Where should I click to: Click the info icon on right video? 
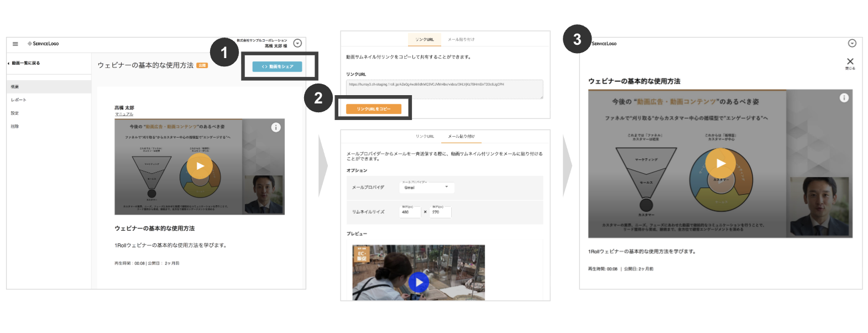click(x=844, y=98)
